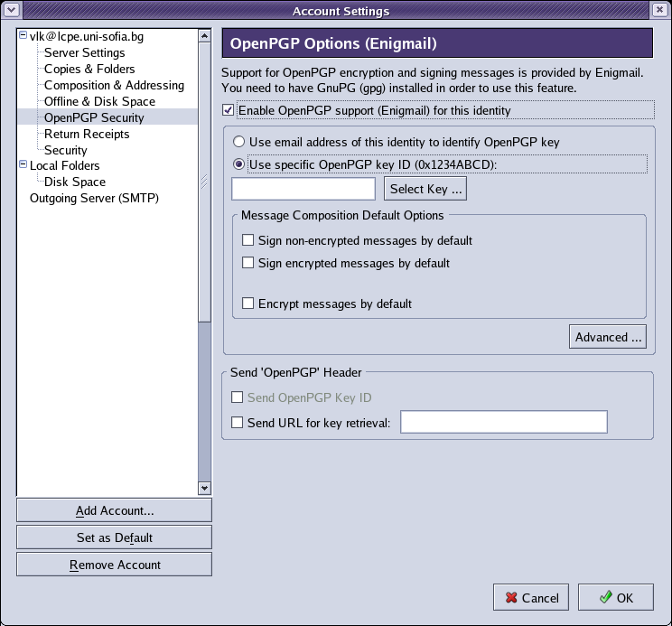Click the key retrieval URL input field

coord(504,422)
